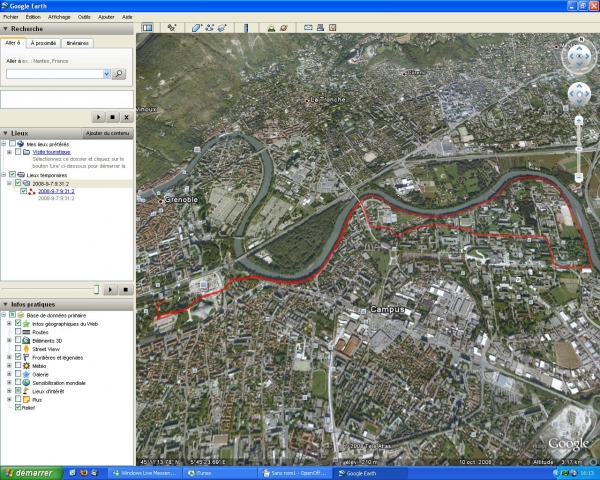This screenshot has width=600, height=480.
Task: Click the Windows démarrer start button
Action: click(x=31, y=473)
